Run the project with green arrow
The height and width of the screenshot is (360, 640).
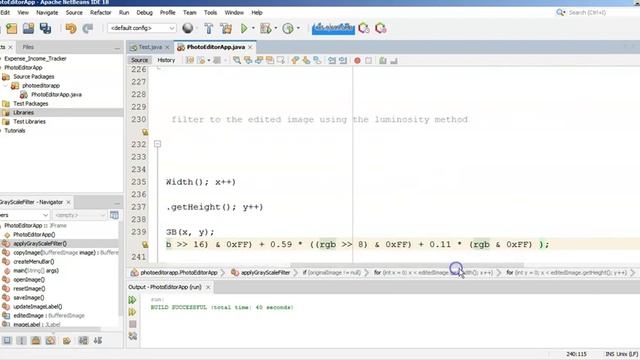click(x=244, y=28)
